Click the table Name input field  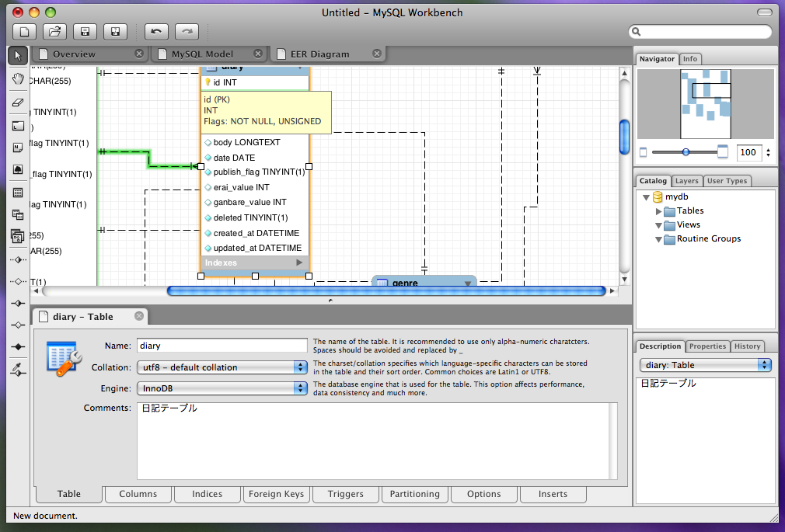tap(222, 346)
